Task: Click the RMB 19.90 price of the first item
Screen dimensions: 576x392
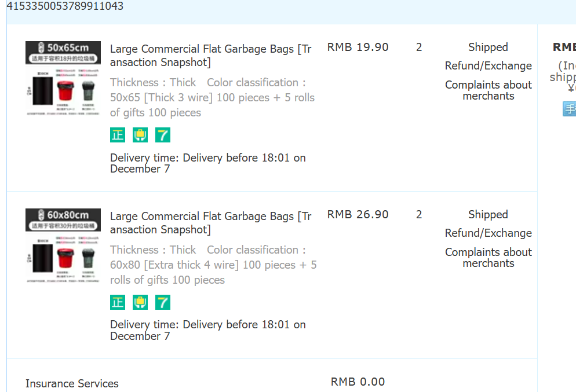Action: pos(358,47)
